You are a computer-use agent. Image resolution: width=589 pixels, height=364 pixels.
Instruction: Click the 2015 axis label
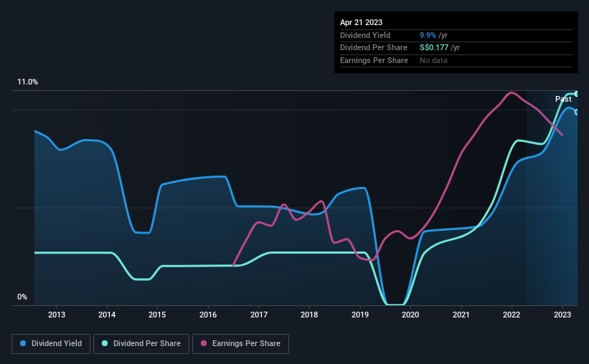[x=157, y=315]
